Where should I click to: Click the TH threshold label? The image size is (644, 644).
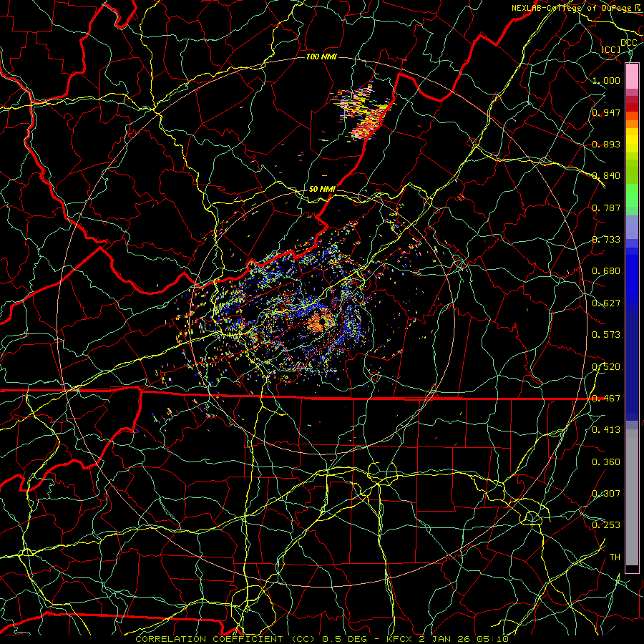[x=615, y=557]
